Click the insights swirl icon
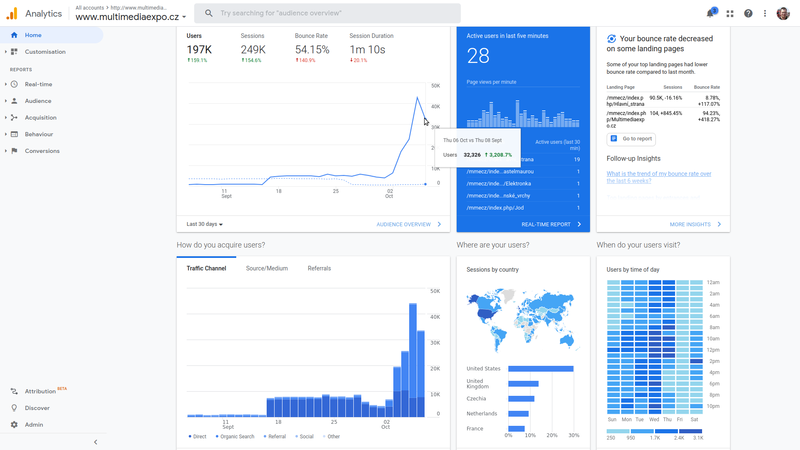Viewport: 800px width, 450px height. 611,39
